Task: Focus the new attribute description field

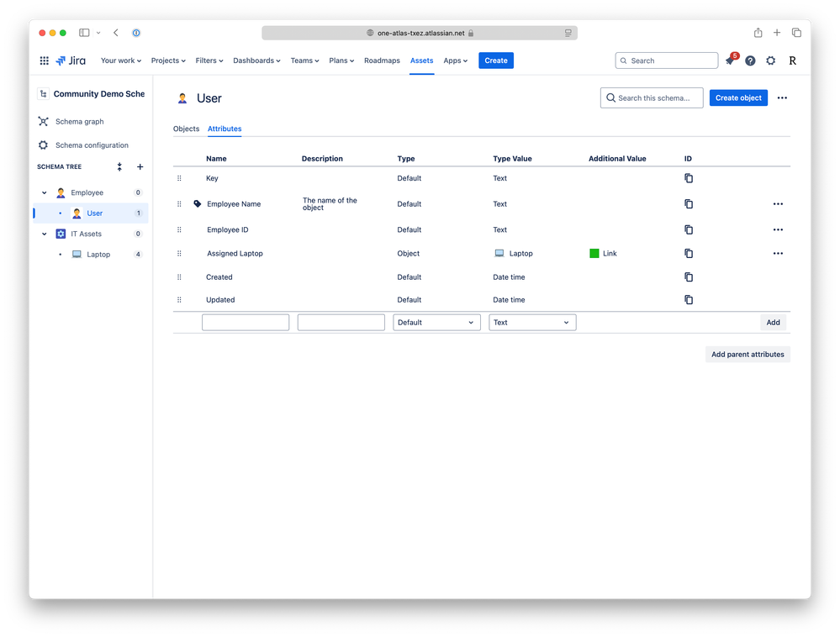Action: point(341,322)
